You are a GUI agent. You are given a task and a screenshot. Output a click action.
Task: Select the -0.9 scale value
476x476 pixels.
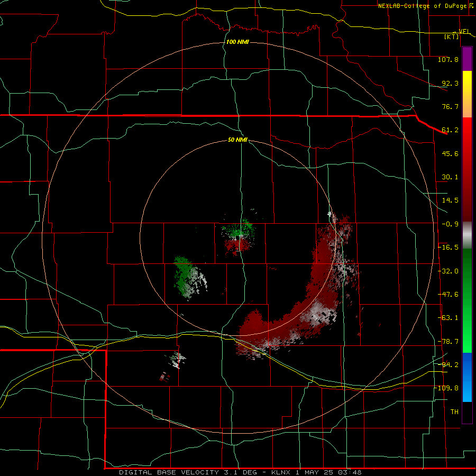[x=450, y=224]
